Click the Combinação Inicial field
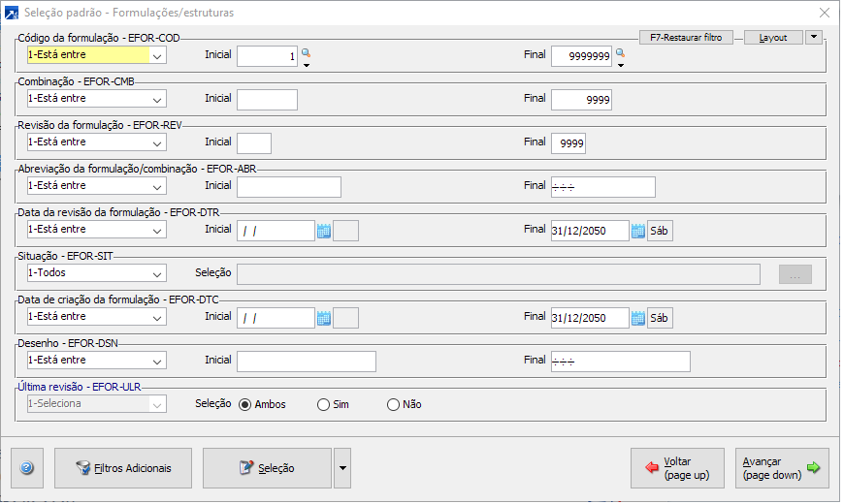The width and height of the screenshot is (844, 504). (x=267, y=100)
